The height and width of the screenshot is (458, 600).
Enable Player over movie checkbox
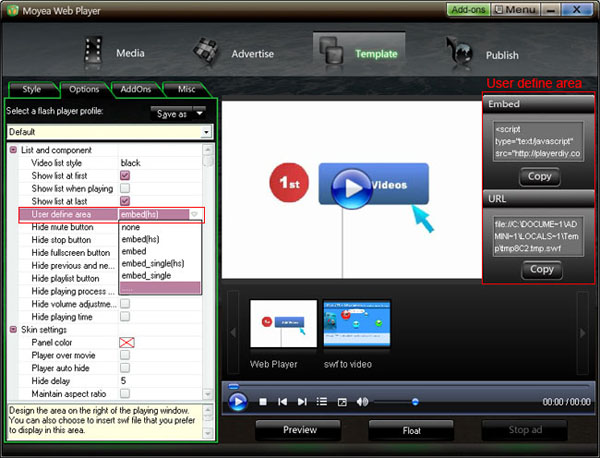(x=125, y=355)
